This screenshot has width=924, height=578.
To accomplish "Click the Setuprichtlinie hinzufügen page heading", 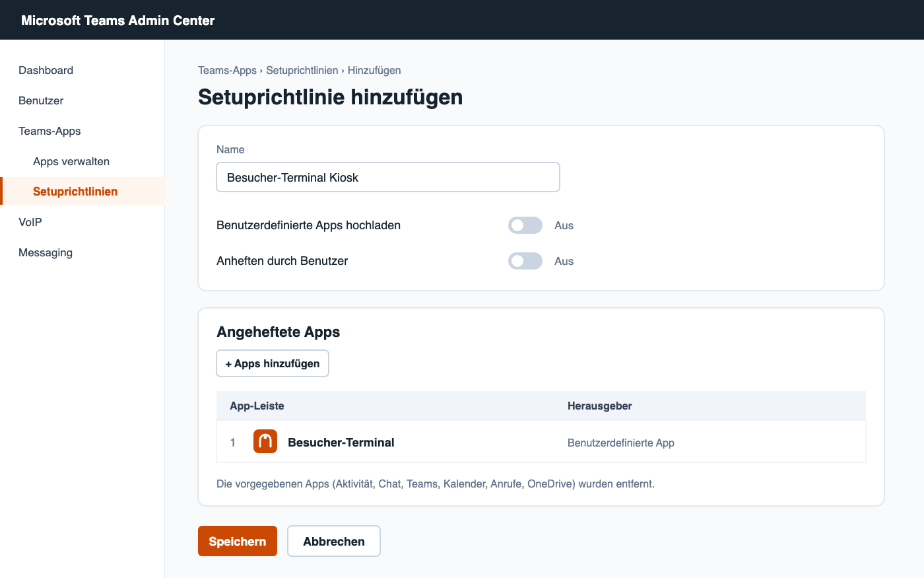I will point(330,97).
